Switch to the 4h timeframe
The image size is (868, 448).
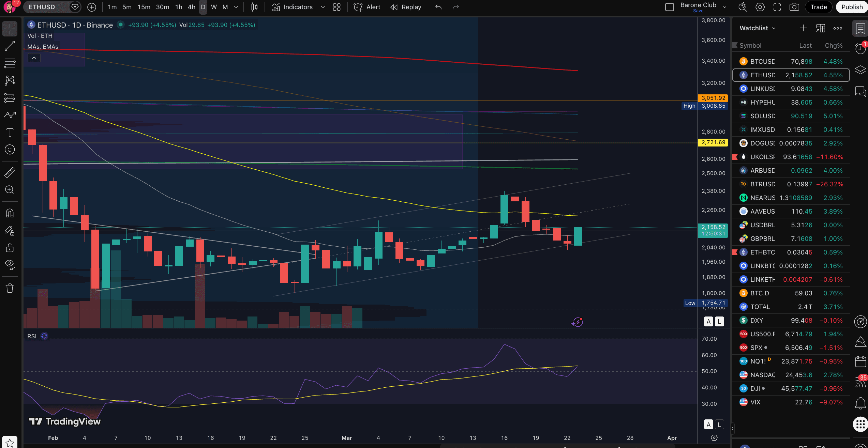click(192, 7)
